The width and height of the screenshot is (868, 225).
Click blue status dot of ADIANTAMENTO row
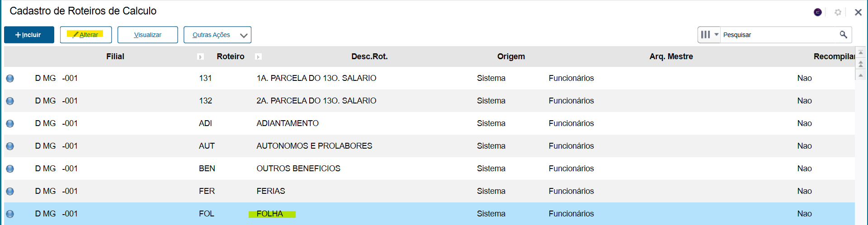pyautogui.click(x=10, y=124)
